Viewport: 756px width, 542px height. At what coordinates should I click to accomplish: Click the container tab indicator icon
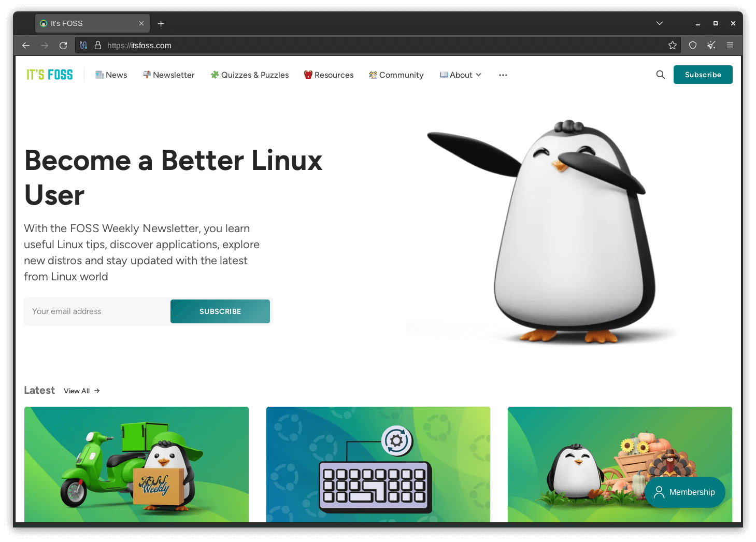[83, 45]
